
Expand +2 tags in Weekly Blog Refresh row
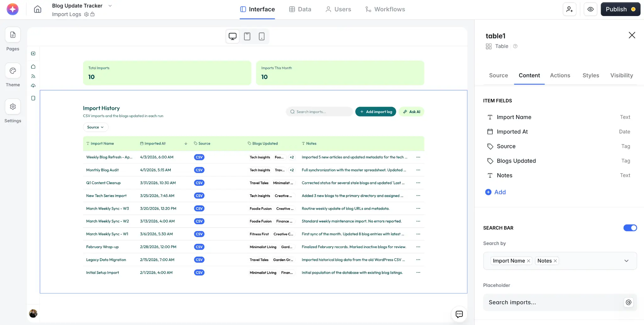pos(292,157)
